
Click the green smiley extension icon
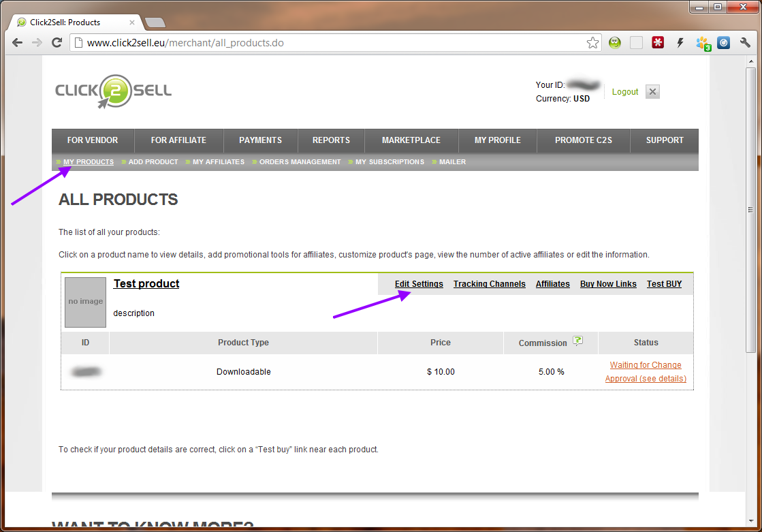tap(615, 43)
